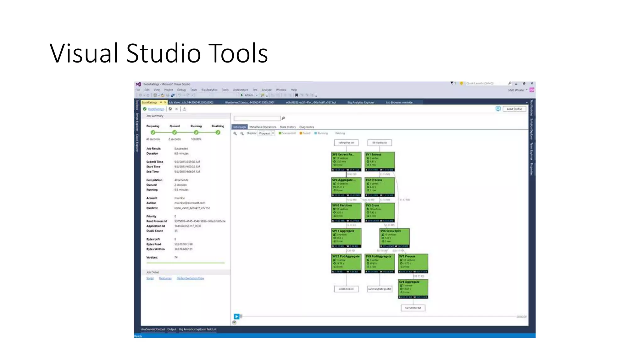Click the orange Failed legend swatch
The width and height of the screenshot is (644, 362).
[301, 133]
